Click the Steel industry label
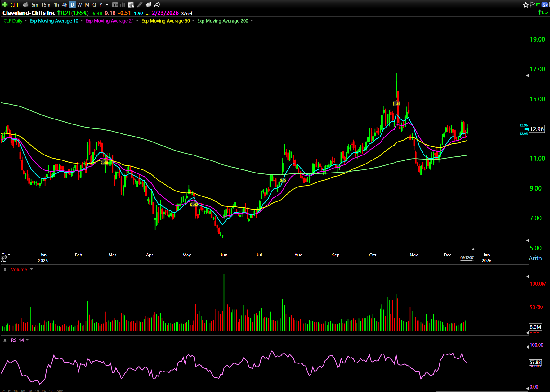The width and height of the screenshot is (550, 392). coord(187,13)
